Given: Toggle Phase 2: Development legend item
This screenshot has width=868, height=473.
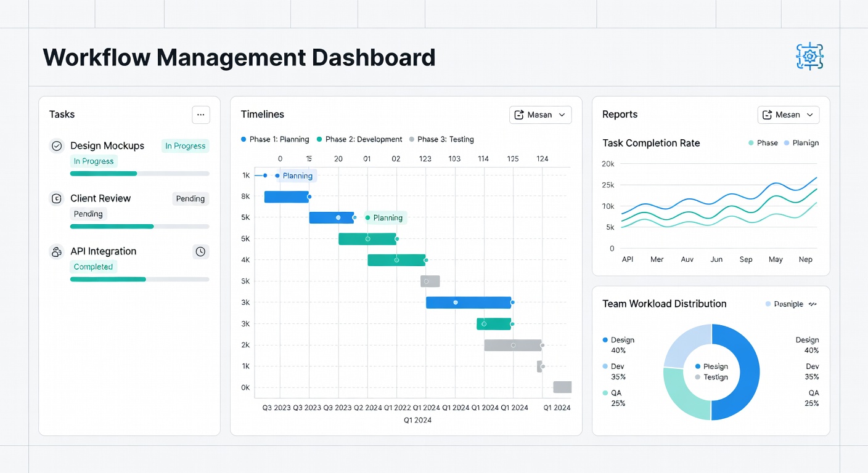Looking at the screenshot, I should (359, 139).
